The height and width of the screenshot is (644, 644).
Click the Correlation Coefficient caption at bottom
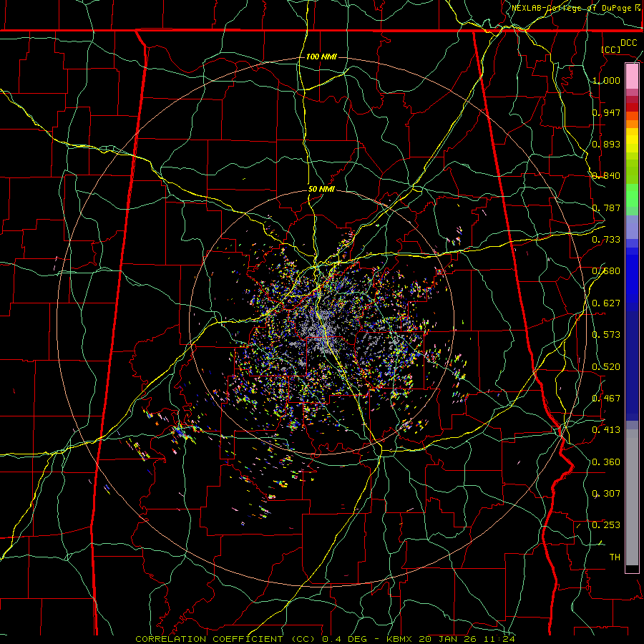(x=325, y=639)
